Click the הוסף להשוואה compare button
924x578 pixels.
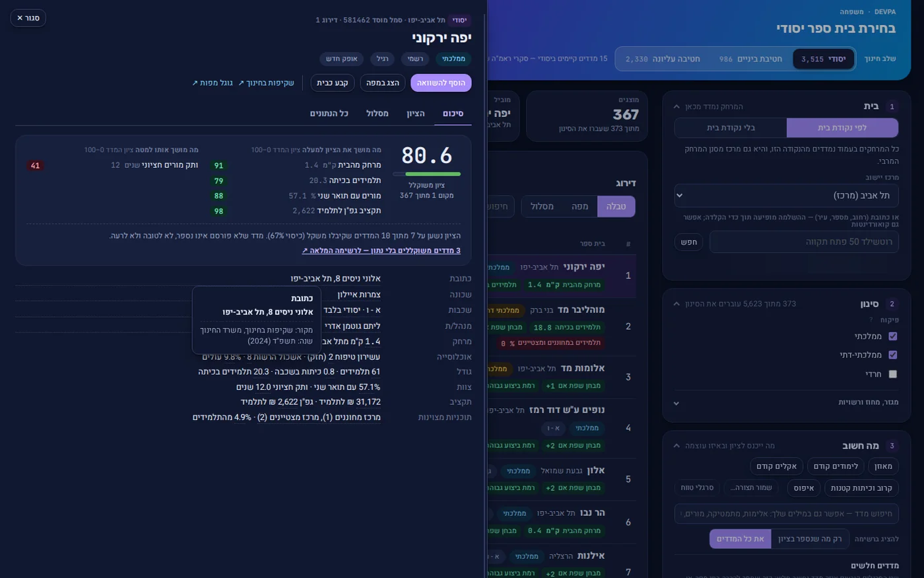pos(441,83)
